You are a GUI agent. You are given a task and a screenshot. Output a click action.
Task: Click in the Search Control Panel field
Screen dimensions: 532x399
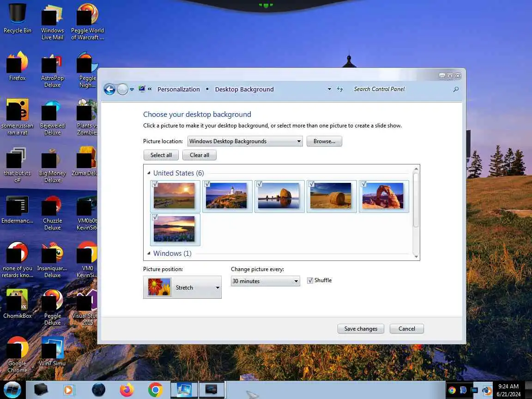[402, 89]
